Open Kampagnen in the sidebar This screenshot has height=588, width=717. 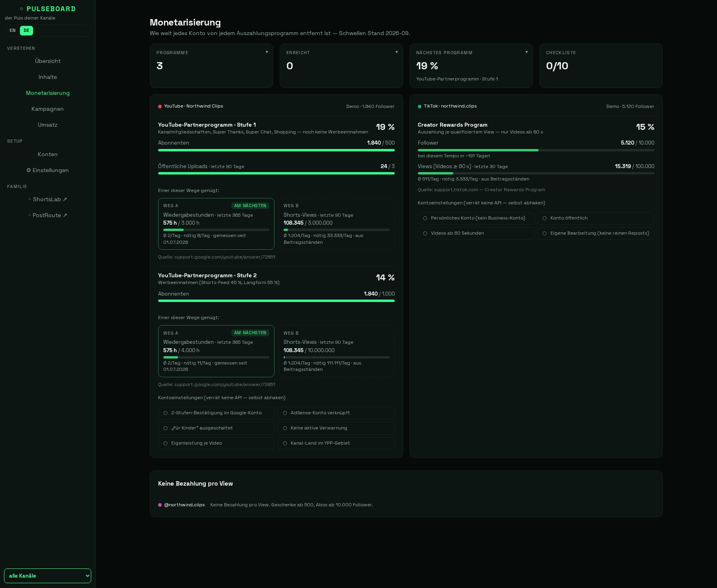(48, 109)
